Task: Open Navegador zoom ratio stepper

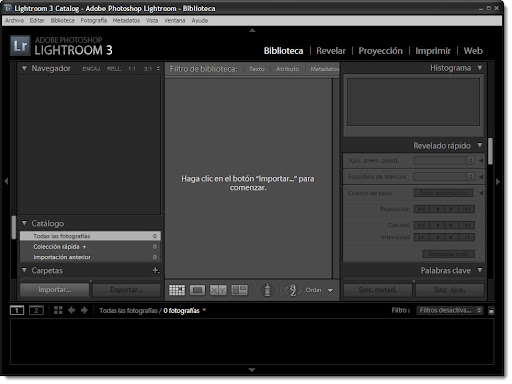Action: point(158,69)
